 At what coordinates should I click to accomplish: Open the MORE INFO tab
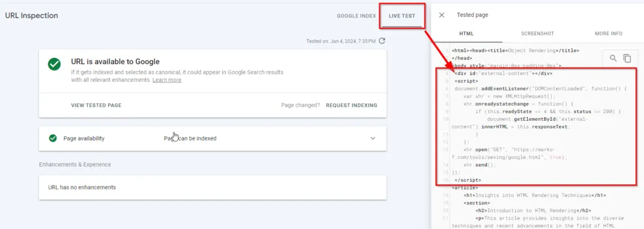[608, 34]
